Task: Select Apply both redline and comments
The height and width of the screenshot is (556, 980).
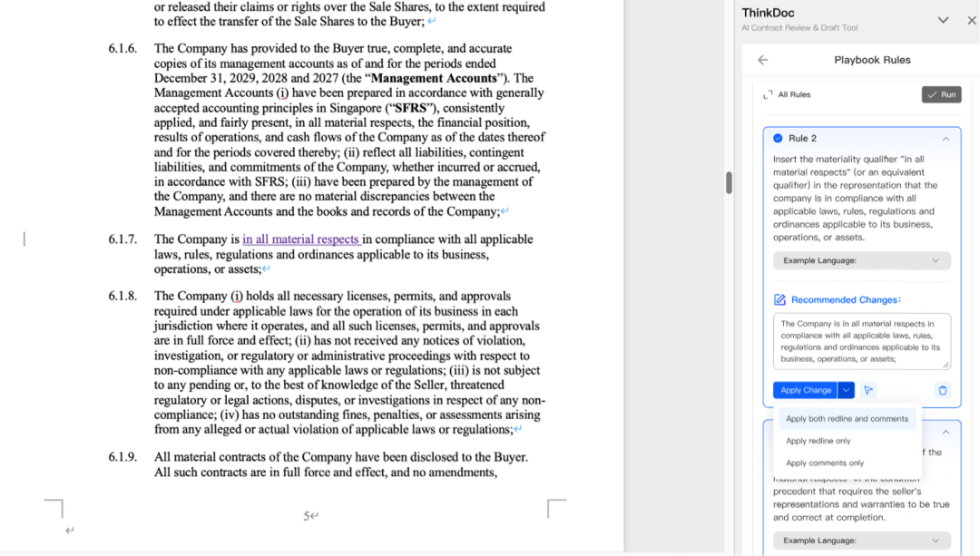Action: (847, 419)
